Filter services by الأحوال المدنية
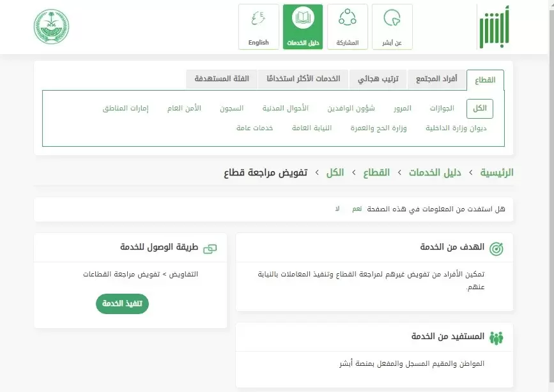 (x=286, y=109)
